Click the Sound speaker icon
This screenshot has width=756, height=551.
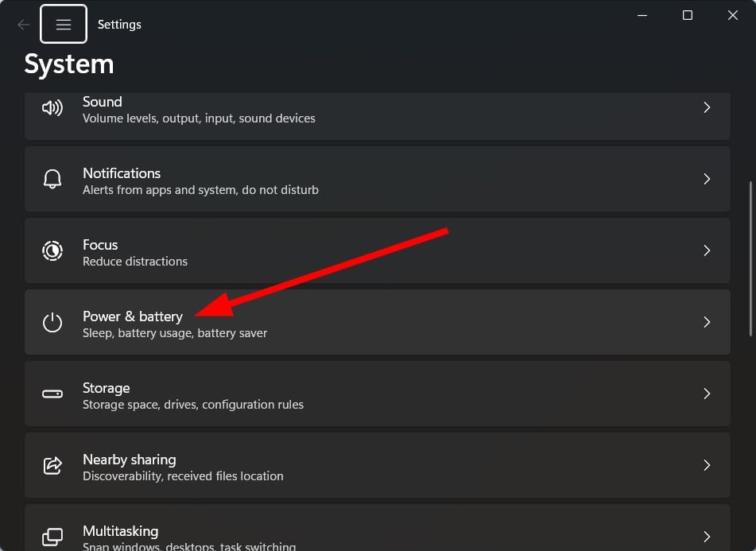point(52,107)
